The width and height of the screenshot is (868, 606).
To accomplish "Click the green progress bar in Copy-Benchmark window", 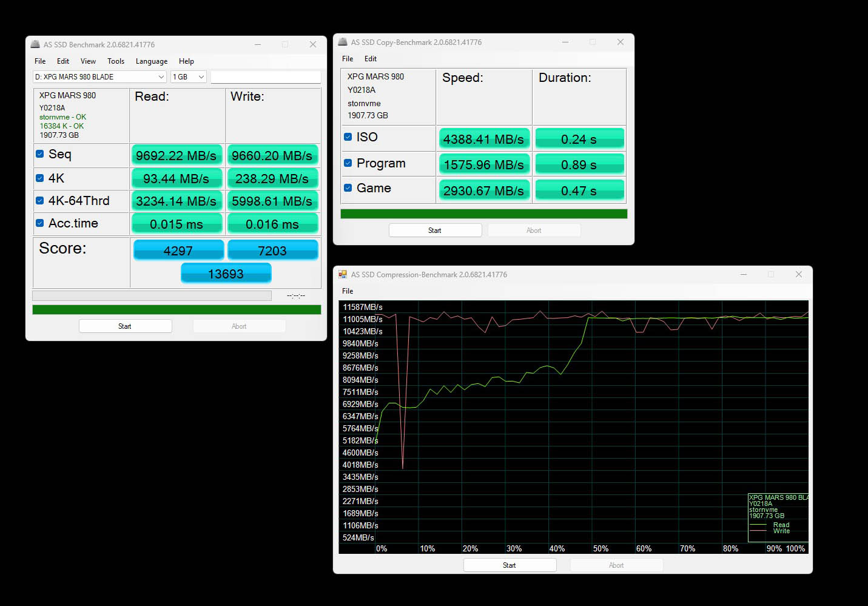I will [484, 214].
